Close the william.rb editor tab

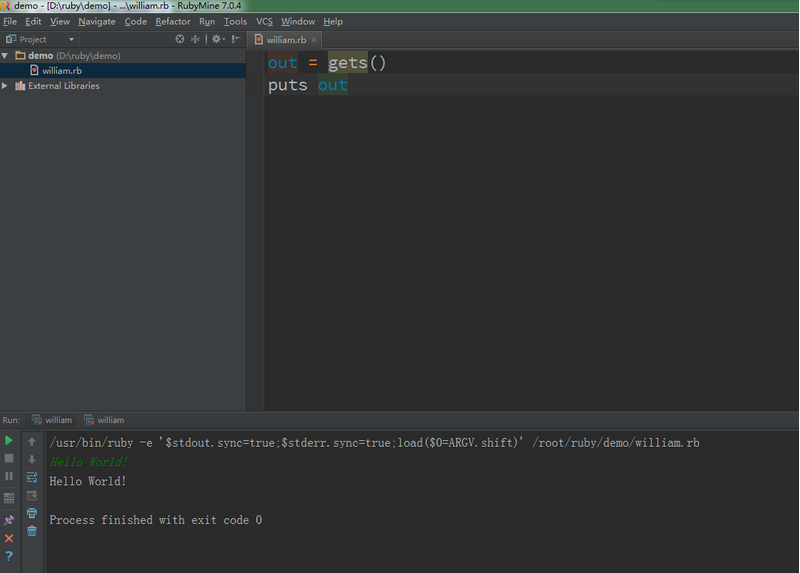pyautogui.click(x=314, y=40)
